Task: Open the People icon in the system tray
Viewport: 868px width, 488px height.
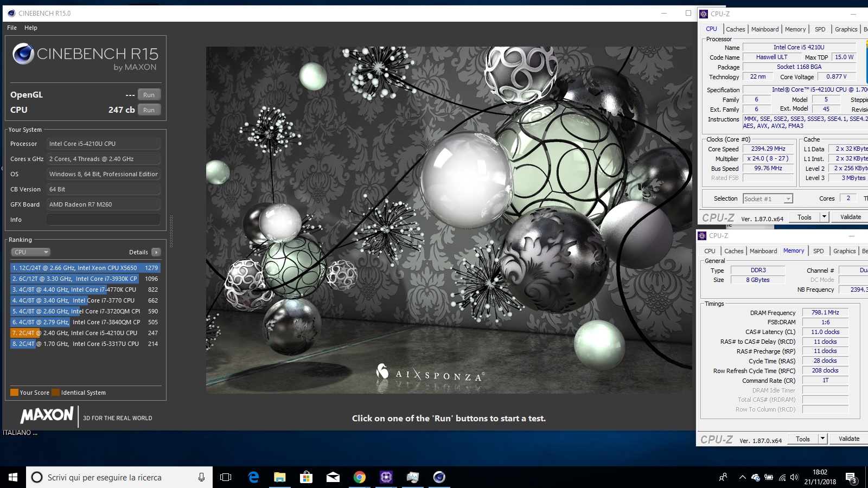Action: pos(723,477)
